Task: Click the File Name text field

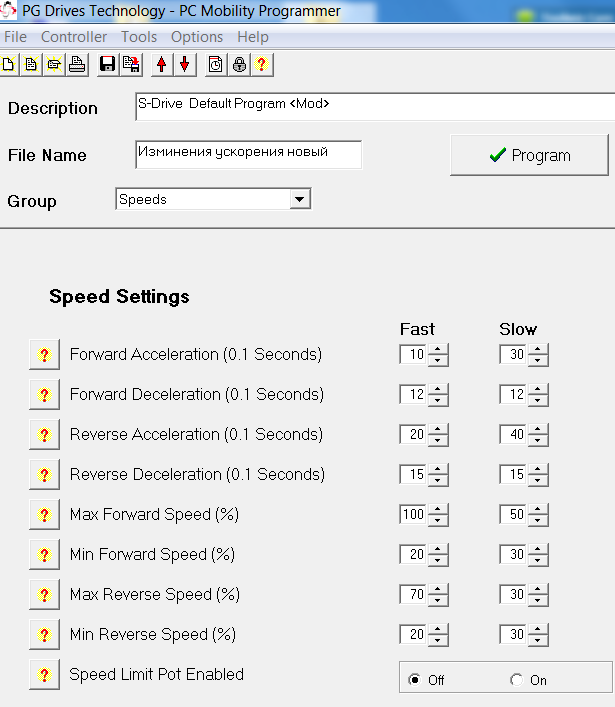Action: click(x=248, y=154)
